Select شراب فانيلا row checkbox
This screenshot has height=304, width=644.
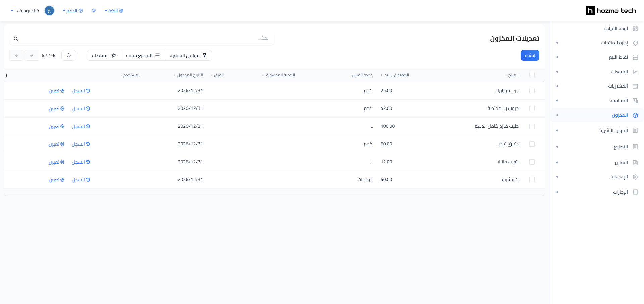tap(532, 162)
